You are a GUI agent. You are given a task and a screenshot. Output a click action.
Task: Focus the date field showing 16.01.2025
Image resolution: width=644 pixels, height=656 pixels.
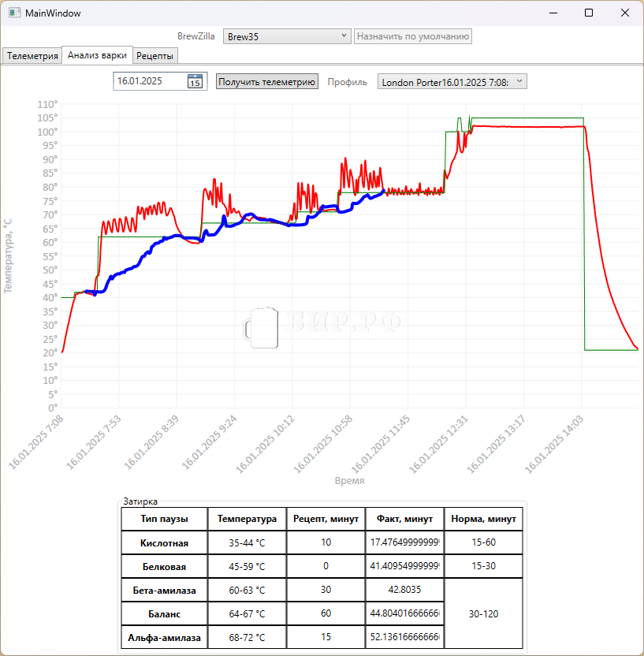(x=150, y=81)
